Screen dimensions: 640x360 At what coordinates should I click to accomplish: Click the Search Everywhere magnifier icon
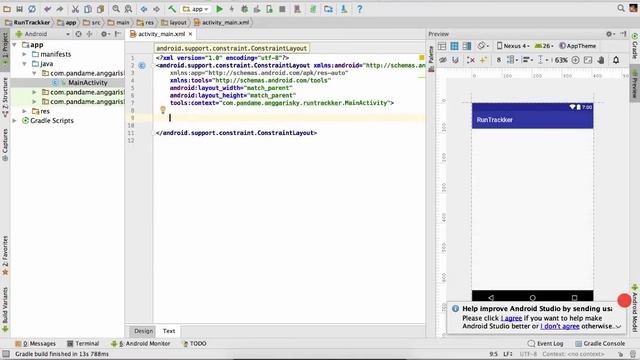click(621, 8)
